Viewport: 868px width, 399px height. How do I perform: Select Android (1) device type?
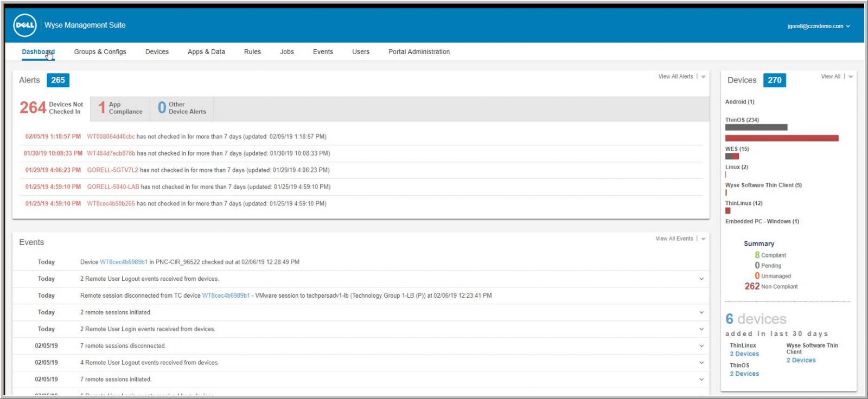[740, 102]
